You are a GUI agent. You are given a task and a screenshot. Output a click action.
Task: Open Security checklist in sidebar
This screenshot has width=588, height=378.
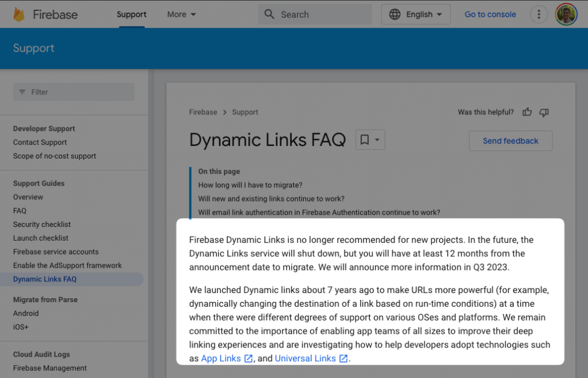point(41,224)
